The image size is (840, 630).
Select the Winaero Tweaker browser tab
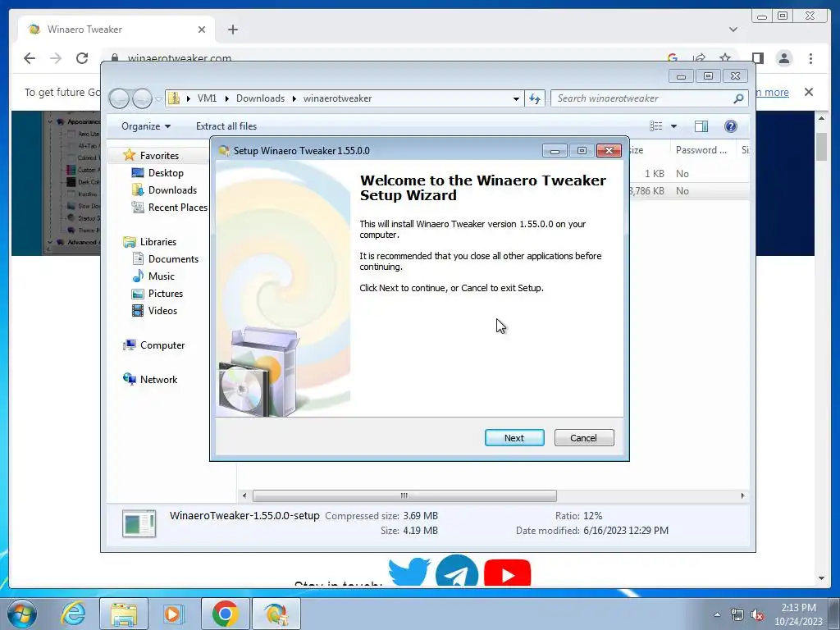[x=116, y=30]
